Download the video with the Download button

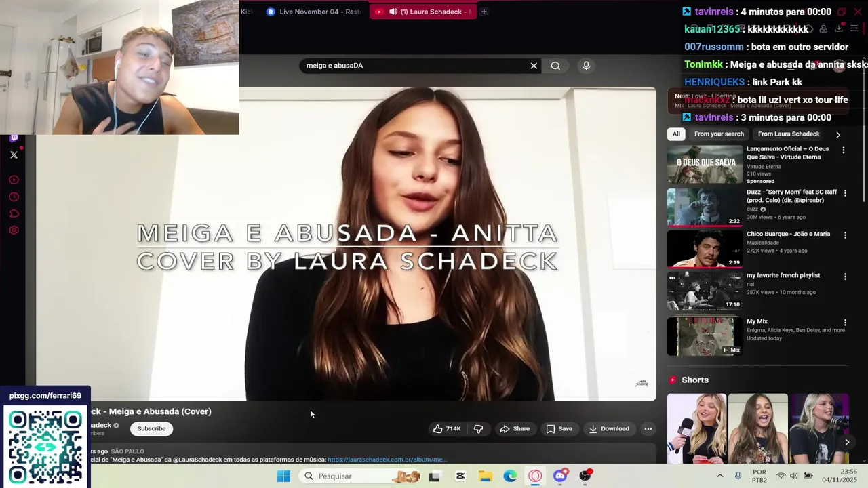click(609, 428)
